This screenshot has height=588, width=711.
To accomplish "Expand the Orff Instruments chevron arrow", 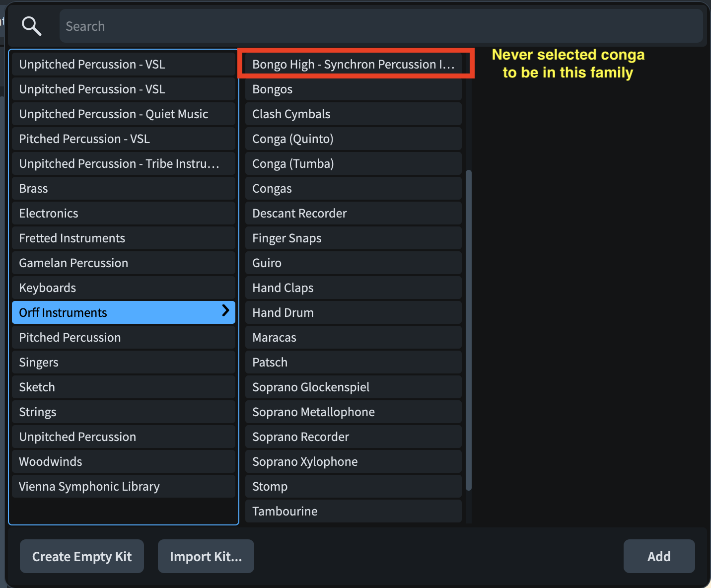I will tap(225, 311).
